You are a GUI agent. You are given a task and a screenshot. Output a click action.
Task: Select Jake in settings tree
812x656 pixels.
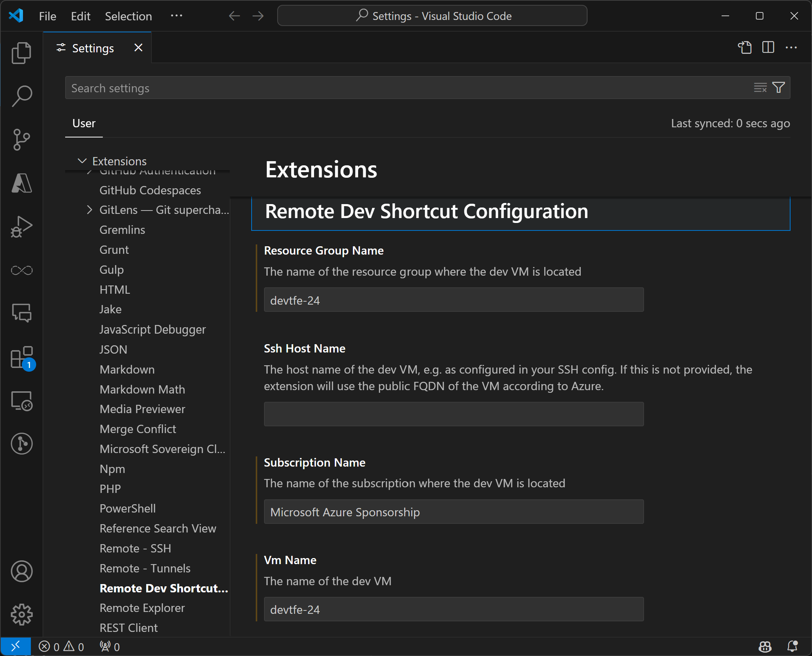(110, 310)
